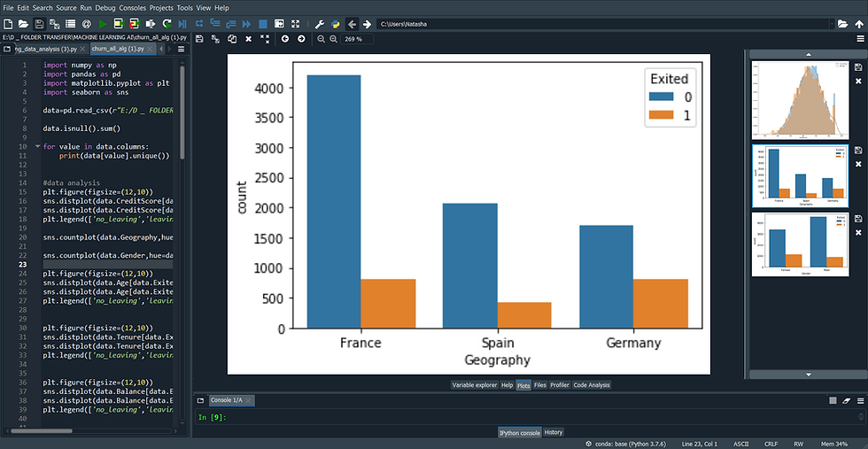
Task: Change to the parent directory
Action: (x=858, y=24)
